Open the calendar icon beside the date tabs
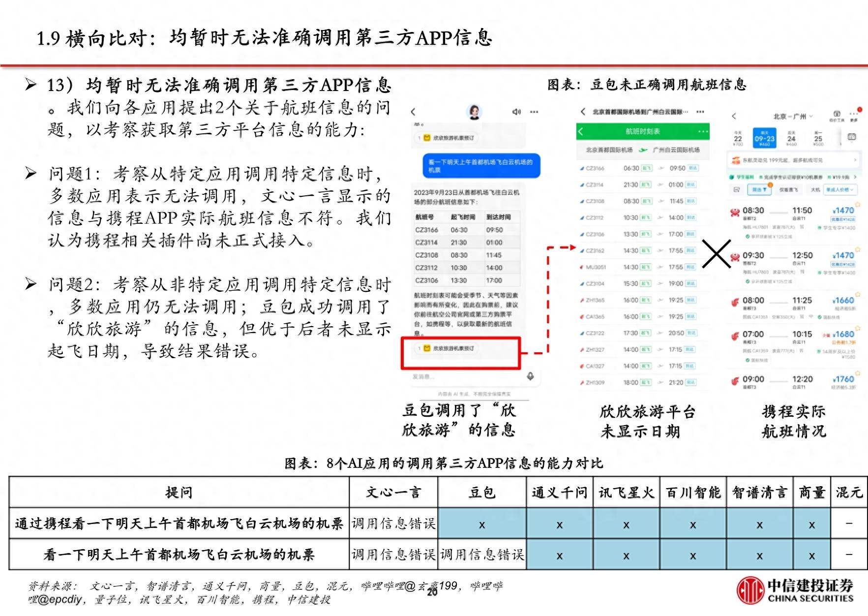The width and height of the screenshot is (868, 616). coord(852,137)
